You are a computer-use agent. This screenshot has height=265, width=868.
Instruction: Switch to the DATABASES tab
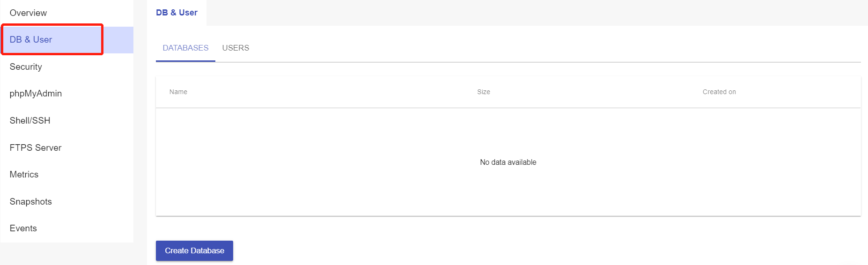185,48
